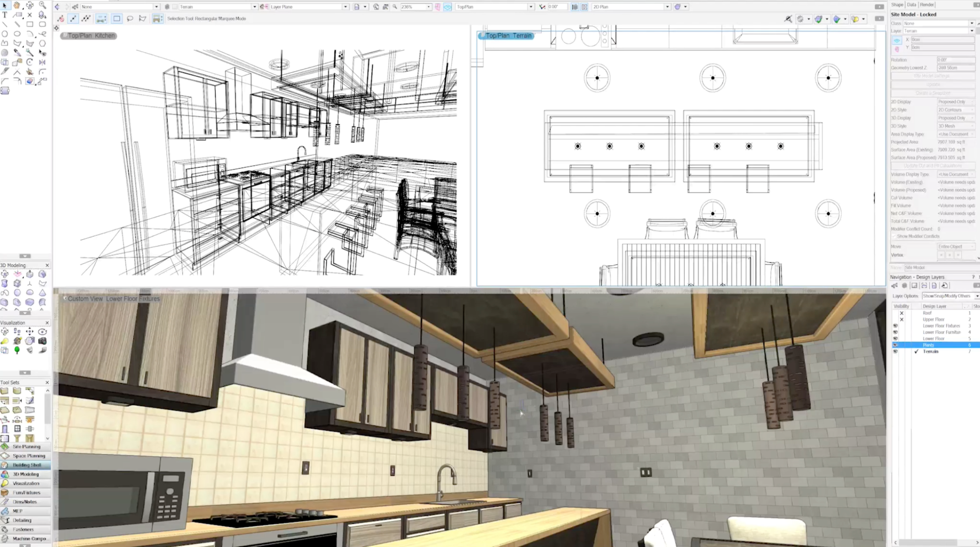Viewport: 980px width, 547px height.
Task: Select the Plants design layer
Action: (928, 345)
